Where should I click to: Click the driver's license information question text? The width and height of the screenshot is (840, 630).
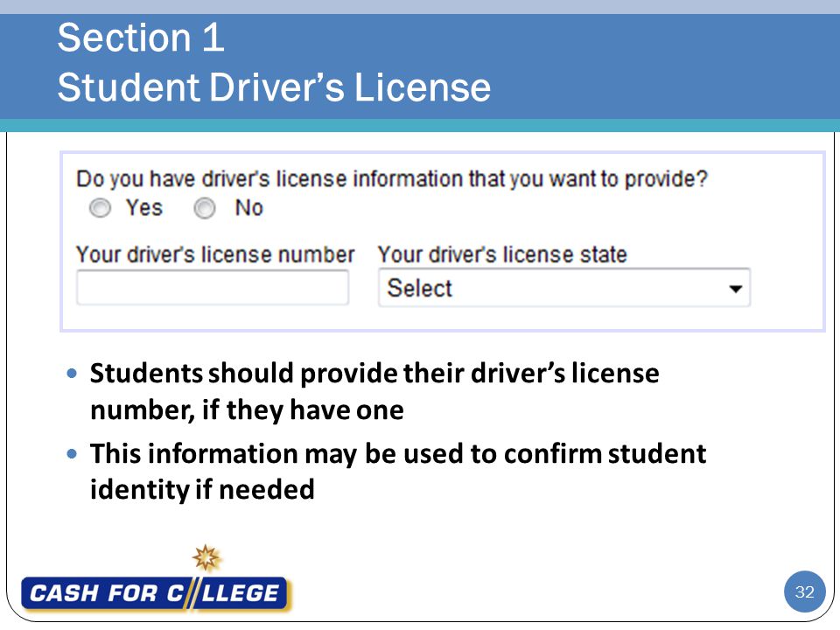tap(392, 178)
